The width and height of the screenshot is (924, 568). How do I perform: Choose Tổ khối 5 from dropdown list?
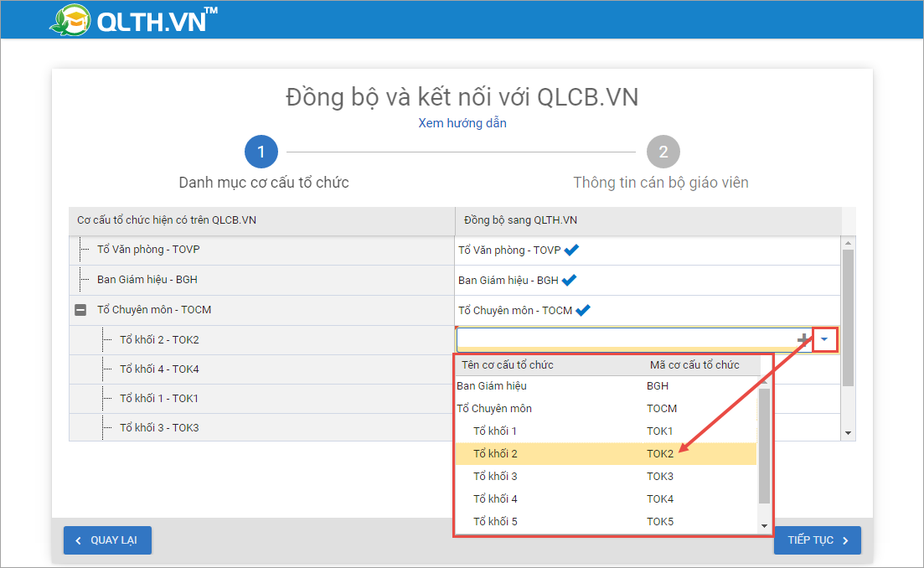coord(606,521)
